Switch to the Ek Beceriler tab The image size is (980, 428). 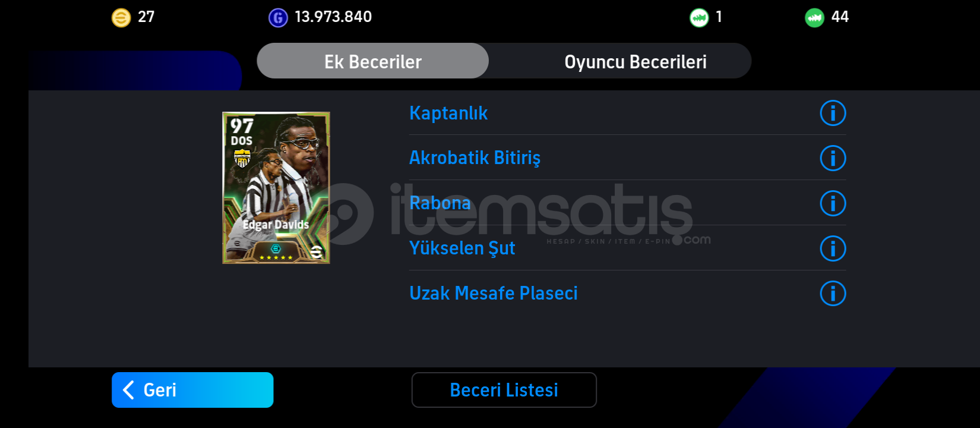(373, 61)
